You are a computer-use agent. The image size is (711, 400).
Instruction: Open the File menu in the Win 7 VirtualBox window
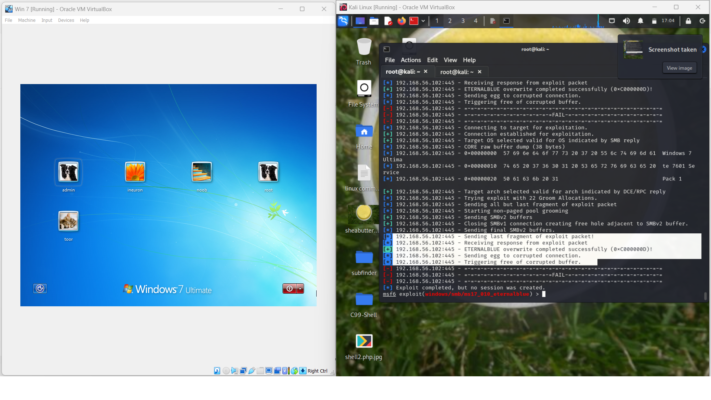coord(8,20)
